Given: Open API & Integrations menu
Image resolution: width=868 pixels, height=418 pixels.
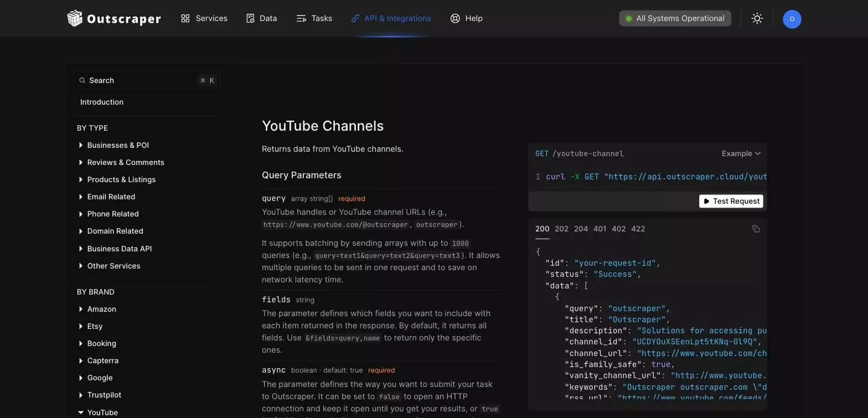Looking at the screenshot, I should (x=391, y=18).
